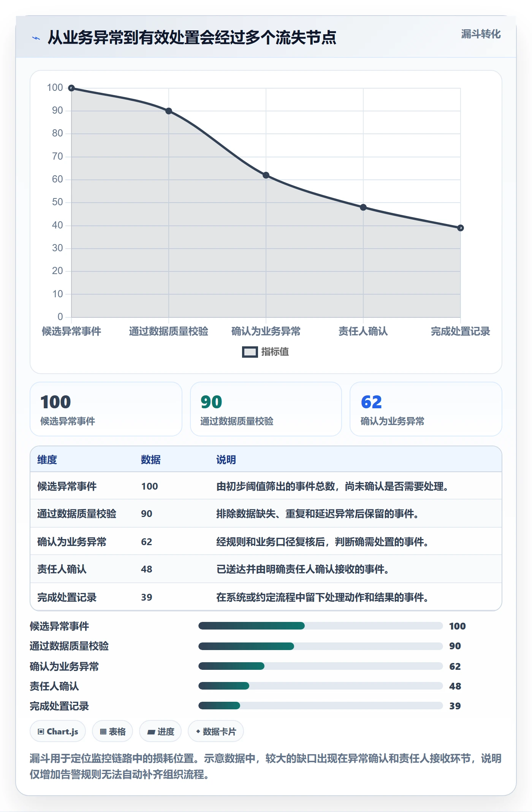Click the 确认为业务异常 progress bar

click(321, 666)
